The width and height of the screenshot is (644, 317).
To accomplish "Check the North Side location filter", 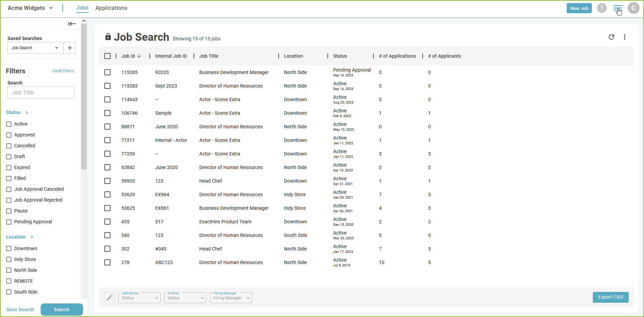I will coord(9,270).
